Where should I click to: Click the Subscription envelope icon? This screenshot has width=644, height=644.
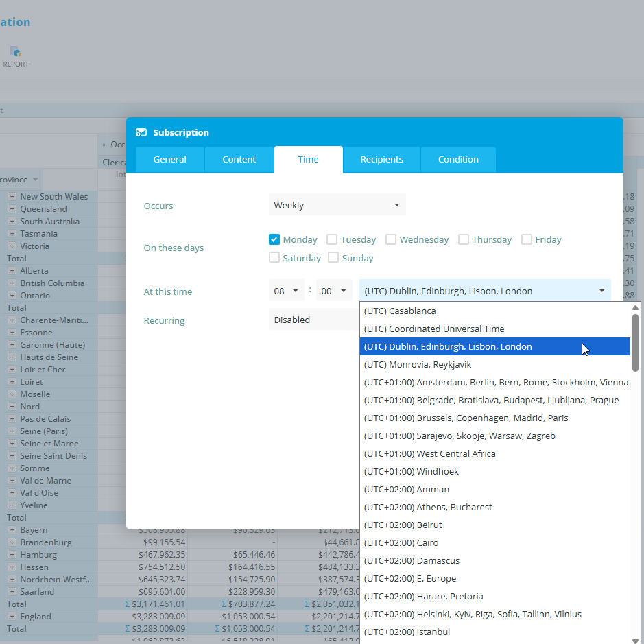coord(141,132)
